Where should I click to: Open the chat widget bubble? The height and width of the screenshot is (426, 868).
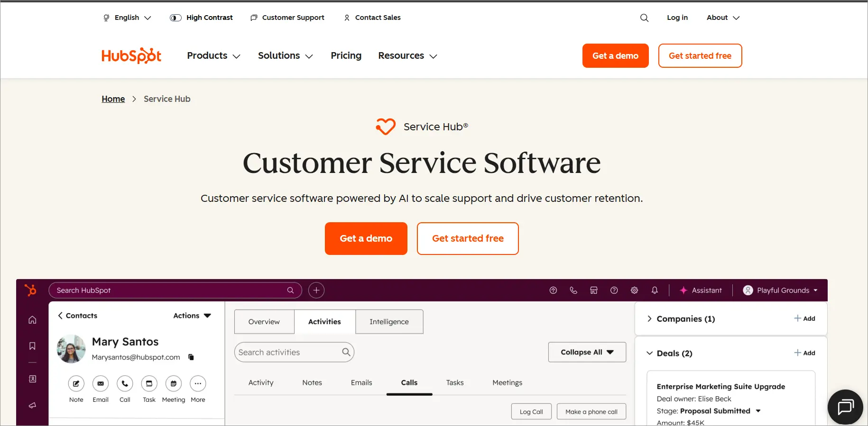[845, 407]
